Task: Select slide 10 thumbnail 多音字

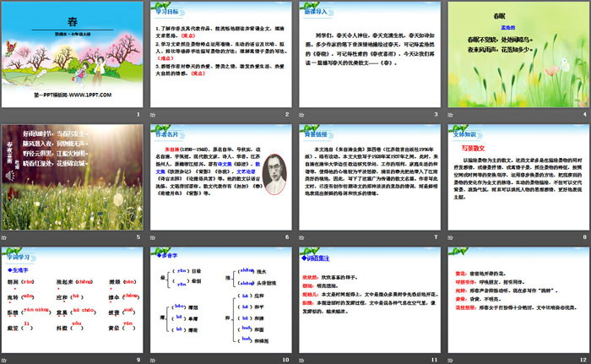Action: [221, 300]
